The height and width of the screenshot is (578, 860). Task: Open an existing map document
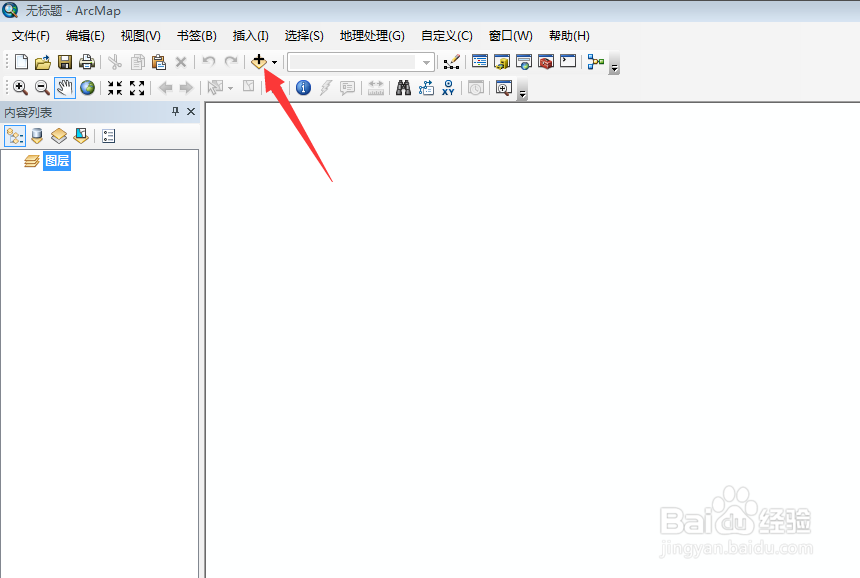coord(43,62)
